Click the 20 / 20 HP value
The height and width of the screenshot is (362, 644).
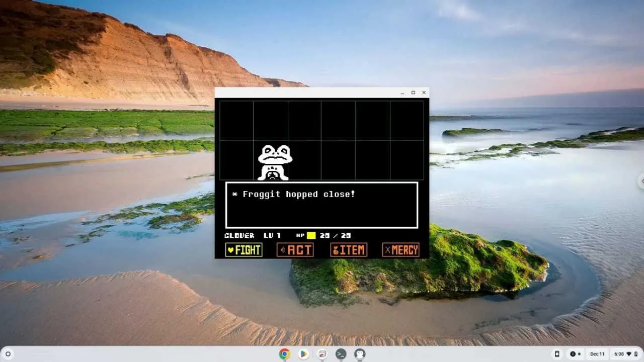[x=336, y=235]
